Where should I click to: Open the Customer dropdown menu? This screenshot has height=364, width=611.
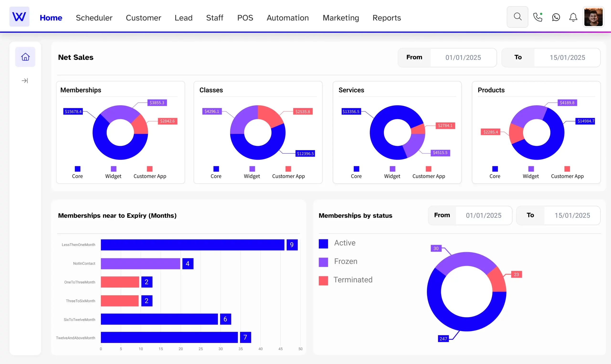pos(142,17)
